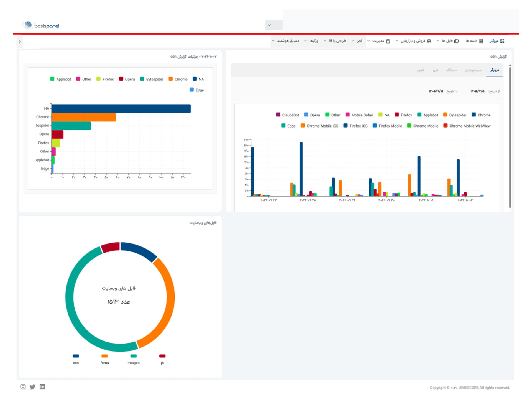Open the Twitter icon in the footer
This screenshot has height=407, width=532.
pos(32,386)
